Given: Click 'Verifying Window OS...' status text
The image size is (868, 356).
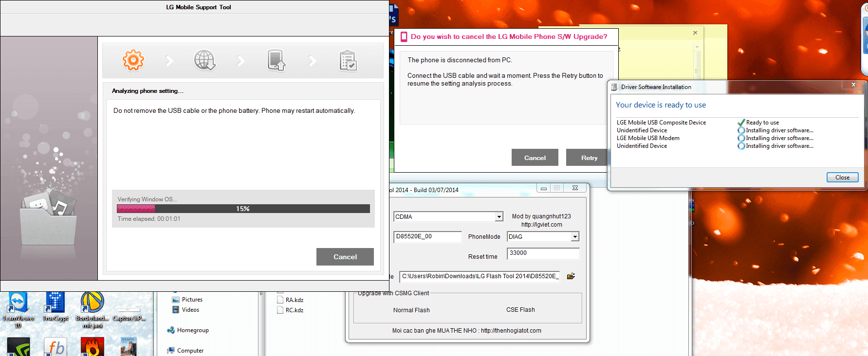Looking at the screenshot, I should tap(147, 199).
